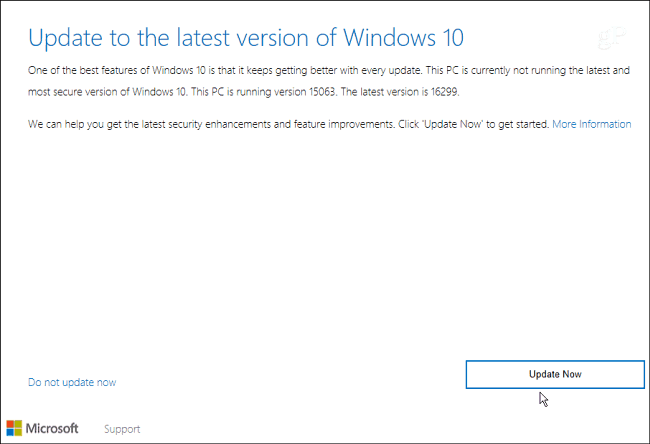Image resolution: width=650 pixels, height=444 pixels.
Task: Click the quoted 'Update Now' text in the paragraph
Action: coord(453,124)
